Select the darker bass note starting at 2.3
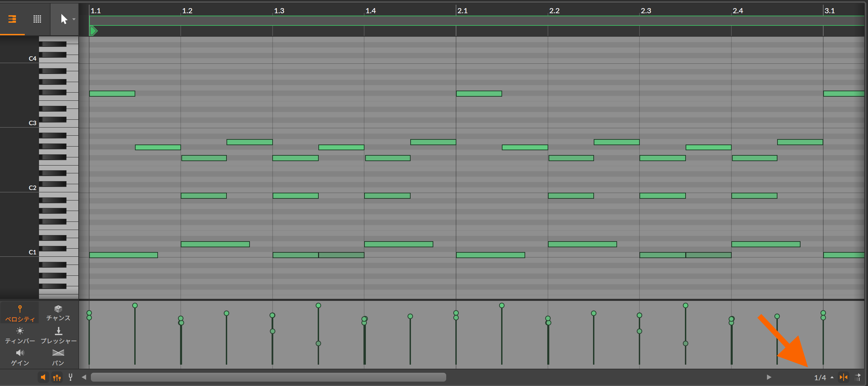The image size is (868, 386). pos(663,255)
